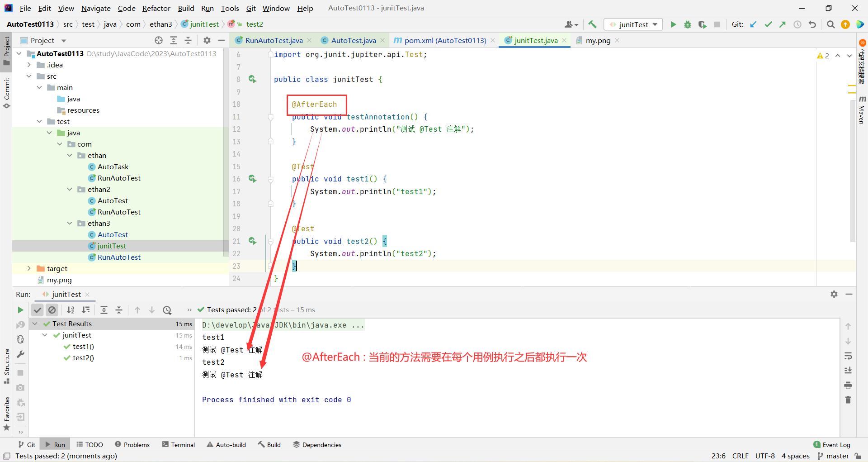Collapse the Test Results root node
Viewport: 868px width, 462px height.
coord(35,324)
